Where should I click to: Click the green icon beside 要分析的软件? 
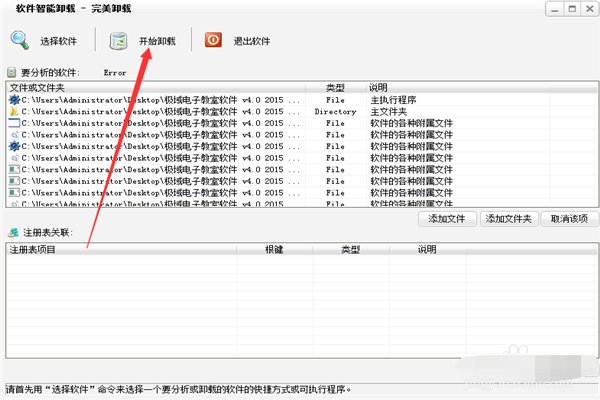coord(12,72)
